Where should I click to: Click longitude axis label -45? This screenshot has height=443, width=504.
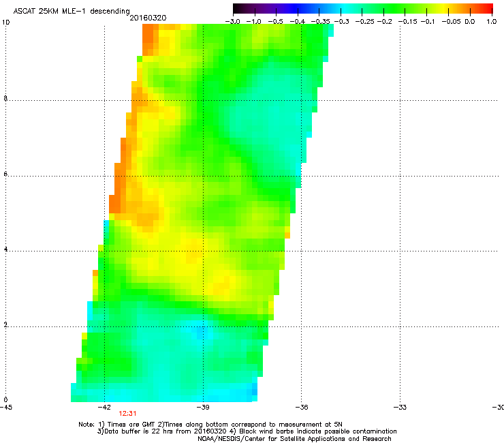coord(6,408)
